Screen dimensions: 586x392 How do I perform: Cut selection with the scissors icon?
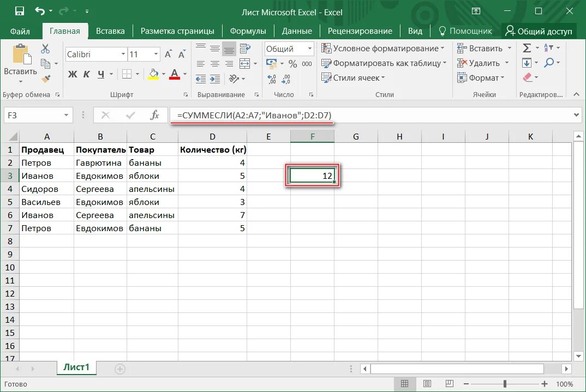tap(45, 49)
